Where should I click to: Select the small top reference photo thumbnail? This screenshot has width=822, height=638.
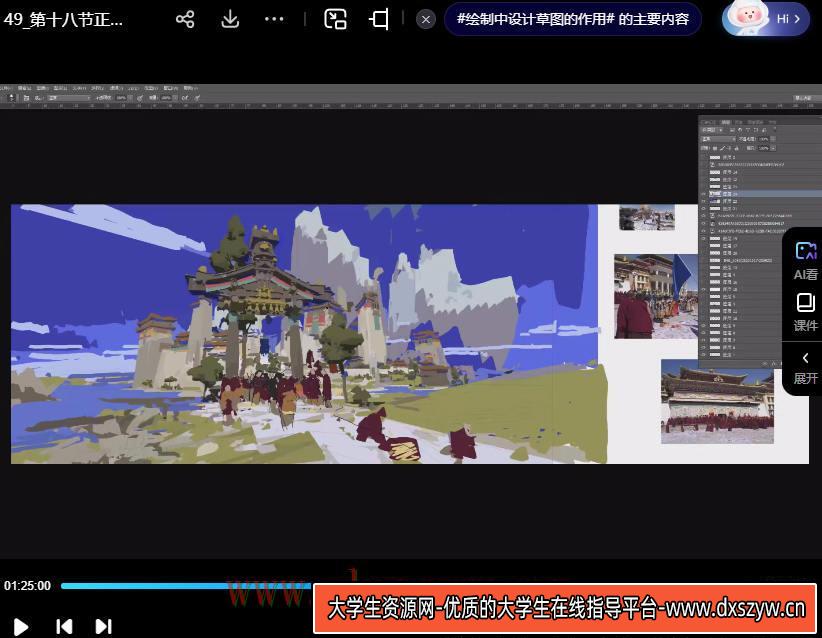646,218
